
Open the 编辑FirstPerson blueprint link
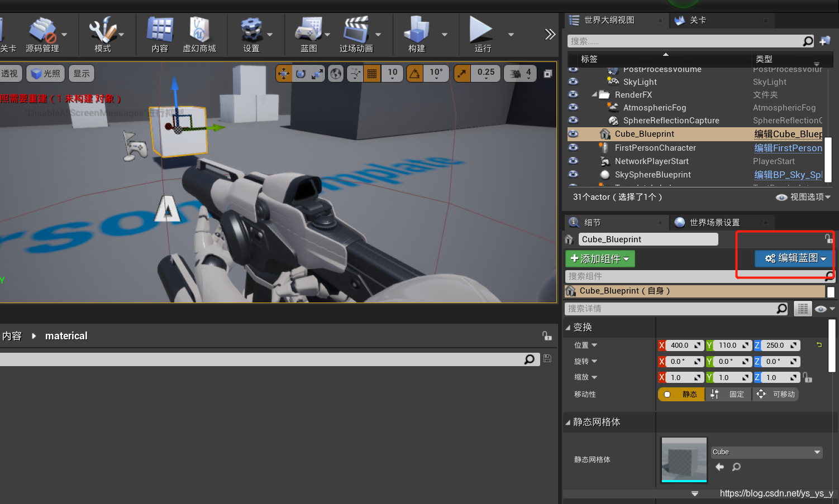pyautogui.click(x=788, y=148)
